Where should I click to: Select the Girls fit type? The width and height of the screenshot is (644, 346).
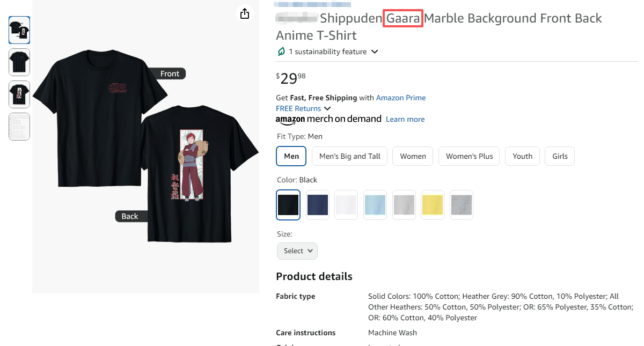(x=560, y=156)
